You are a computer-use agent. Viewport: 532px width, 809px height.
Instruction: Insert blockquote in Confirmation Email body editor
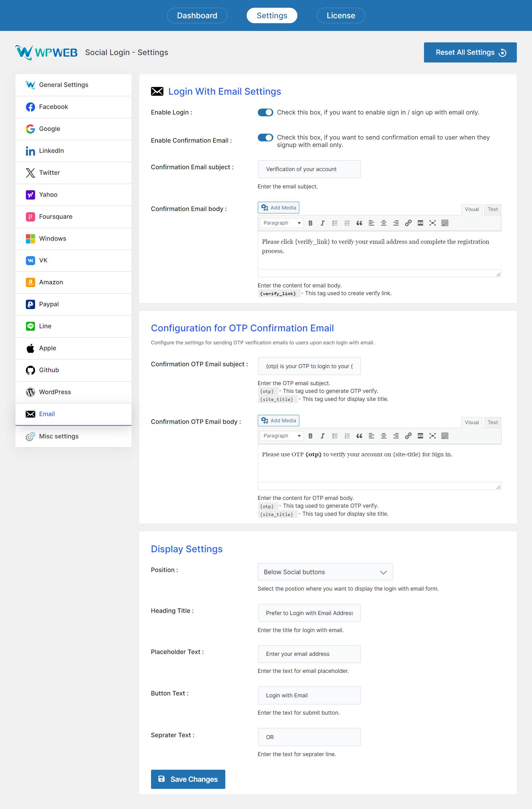pyautogui.click(x=359, y=223)
